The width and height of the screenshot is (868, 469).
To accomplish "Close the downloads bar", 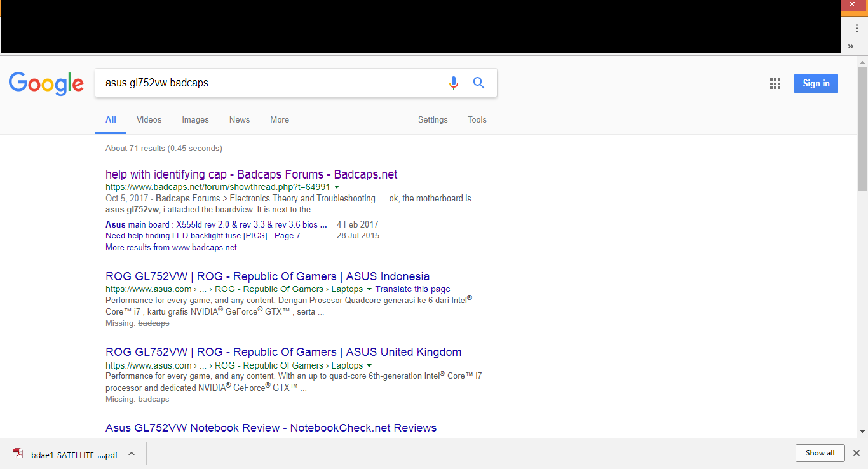I will pyautogui.click(x=856, y=453).
